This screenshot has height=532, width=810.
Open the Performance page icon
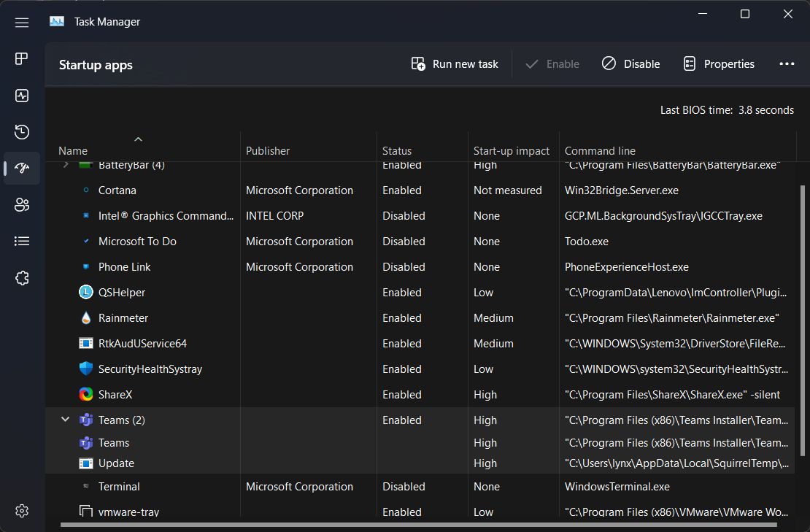pos(22,96)
